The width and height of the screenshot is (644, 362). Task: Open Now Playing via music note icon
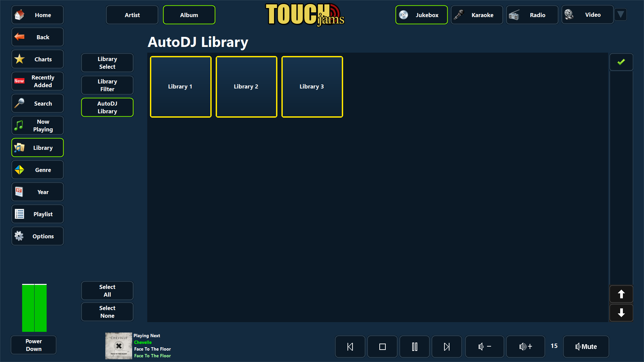[19, 125]
